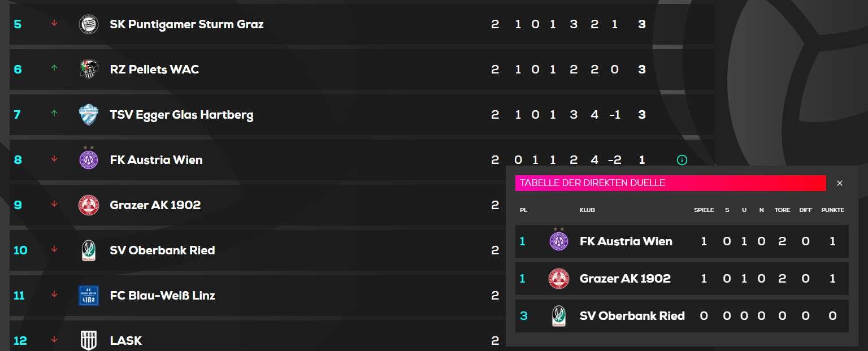Close the Tabelle der direkten Duelle popup

tap(840, 183)
